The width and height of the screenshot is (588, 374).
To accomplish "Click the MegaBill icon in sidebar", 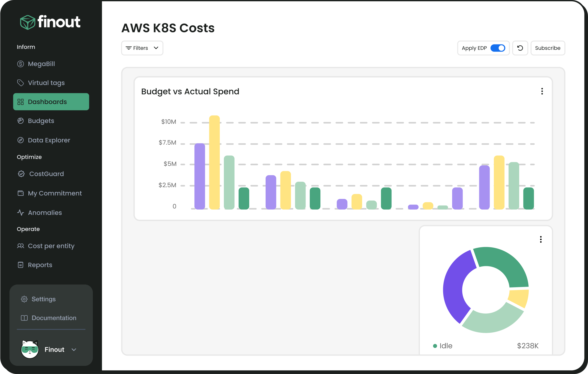I will (20, 64).
